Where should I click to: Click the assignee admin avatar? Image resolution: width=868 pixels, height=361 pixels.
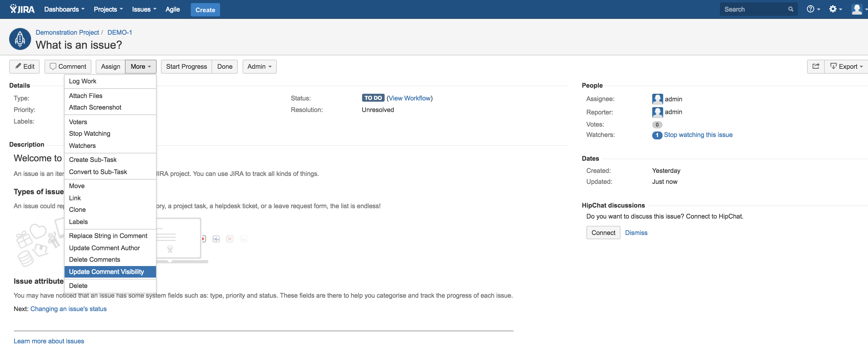click(x=657, y=99)
